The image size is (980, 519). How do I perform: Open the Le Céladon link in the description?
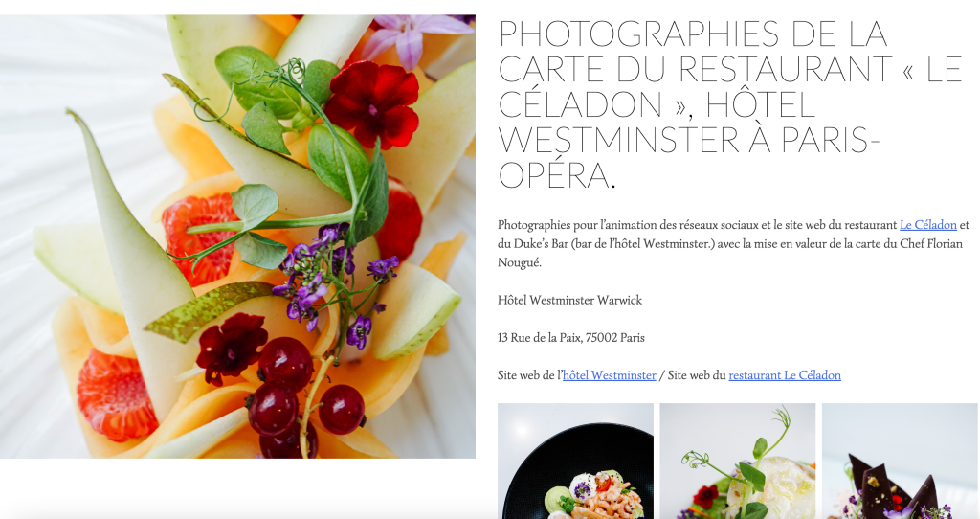point(927,225)
